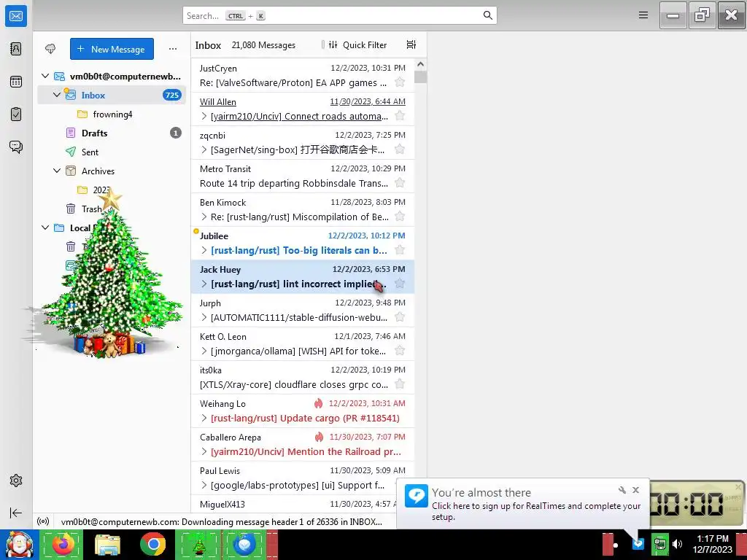This screenshot has width=747, height=560.
Task: Click the scrollbar up arrow
Action: pos(420,64)
